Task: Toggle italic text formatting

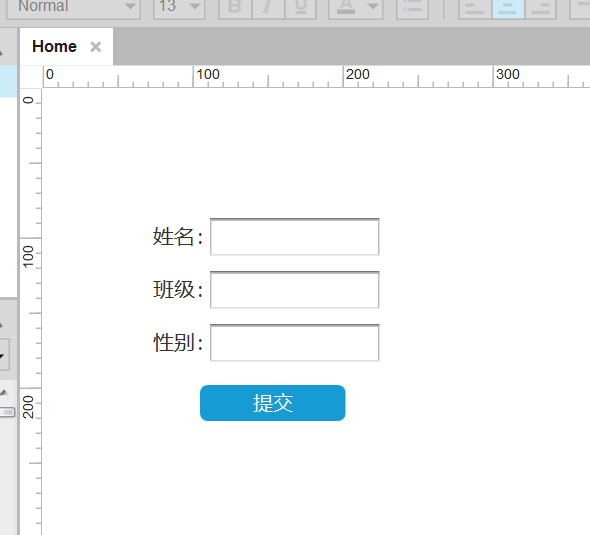Action: click(x=268, y=8)
